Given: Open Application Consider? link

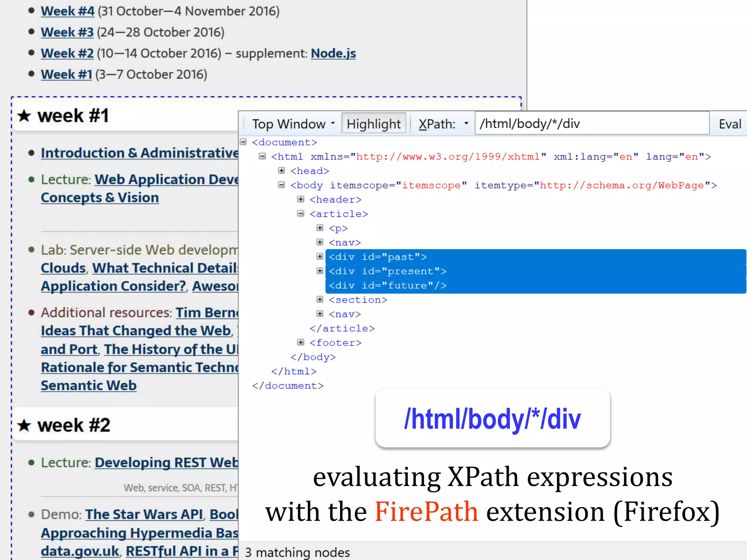Looking at the screenshot, I should [x=113, y=286].
